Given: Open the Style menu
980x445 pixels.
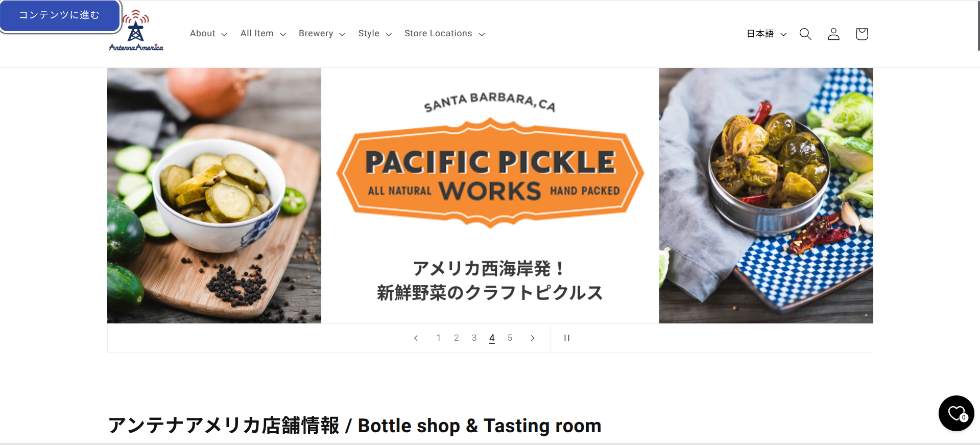Looking at the screenshot, I should click(375, 34).
